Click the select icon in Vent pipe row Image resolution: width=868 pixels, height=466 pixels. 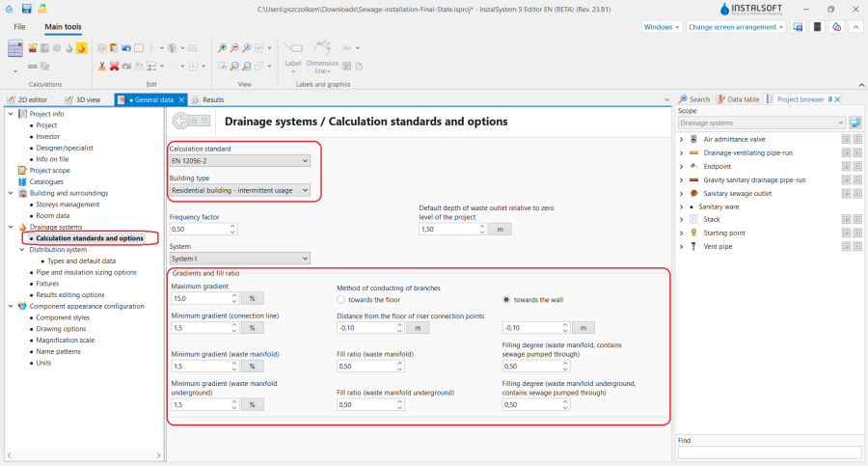(x=846, y=247)
